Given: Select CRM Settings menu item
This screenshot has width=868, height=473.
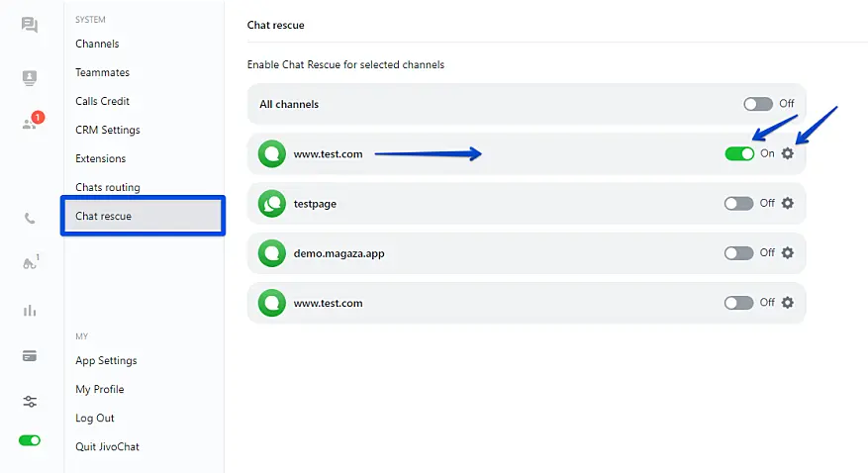Looking at the screenshot, I should 108,130.
